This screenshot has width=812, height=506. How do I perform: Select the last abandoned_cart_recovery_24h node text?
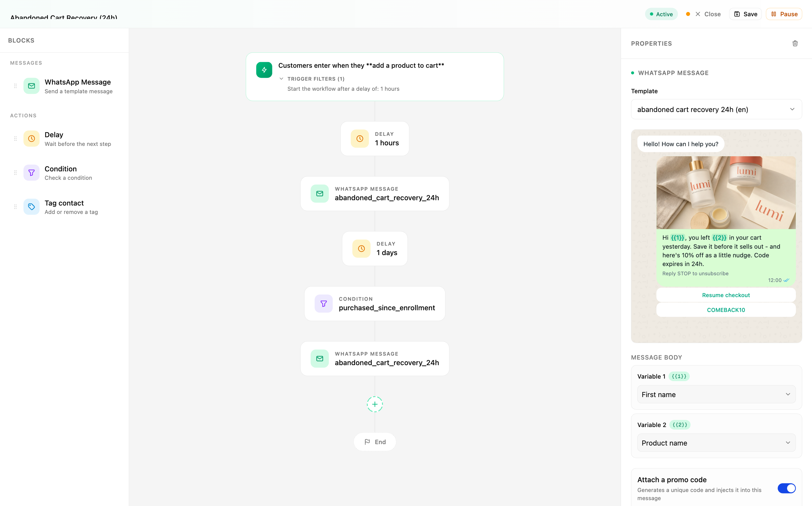click(387, 363)
